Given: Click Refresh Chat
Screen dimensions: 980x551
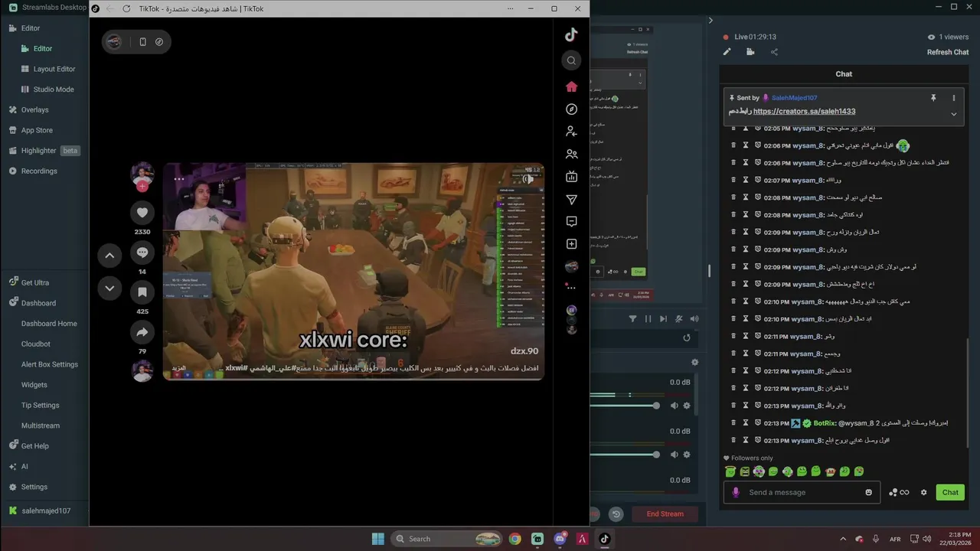Looking at the screenshot, I should click(948, 52).
